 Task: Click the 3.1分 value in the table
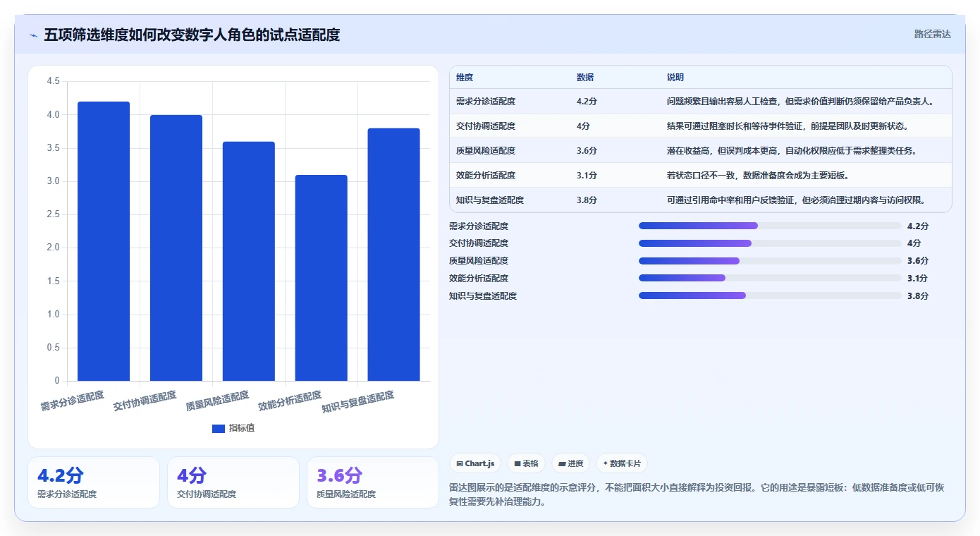[587, 176]
